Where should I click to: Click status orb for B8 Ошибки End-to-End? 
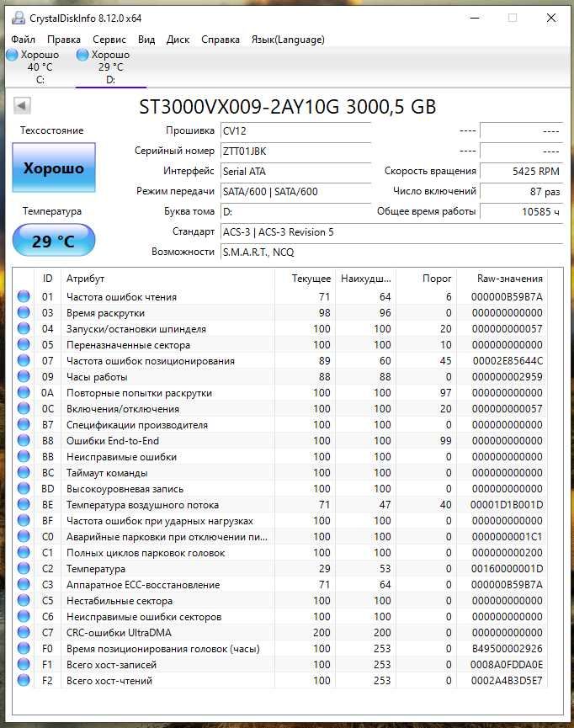(24, 440)
